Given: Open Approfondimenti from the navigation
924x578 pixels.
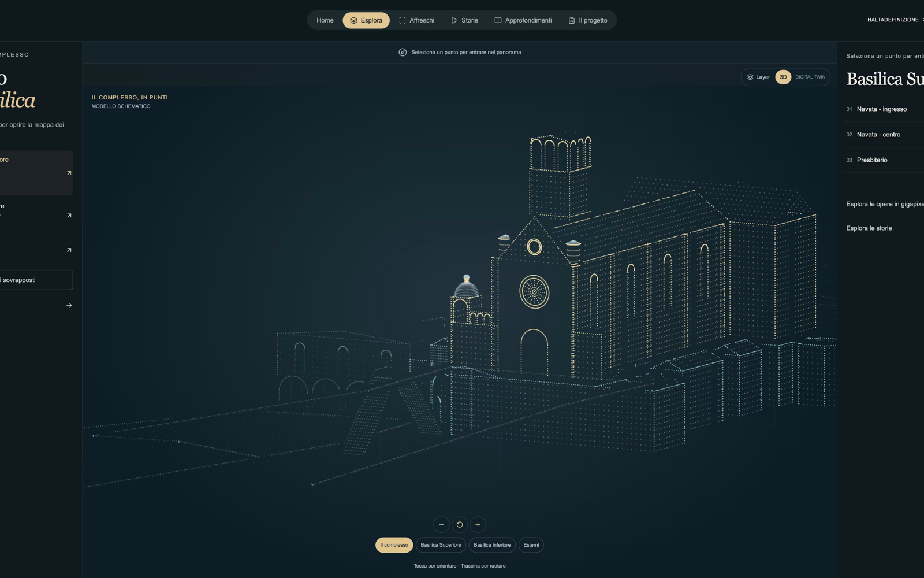Looking at the screenshot, I should 523,20.
